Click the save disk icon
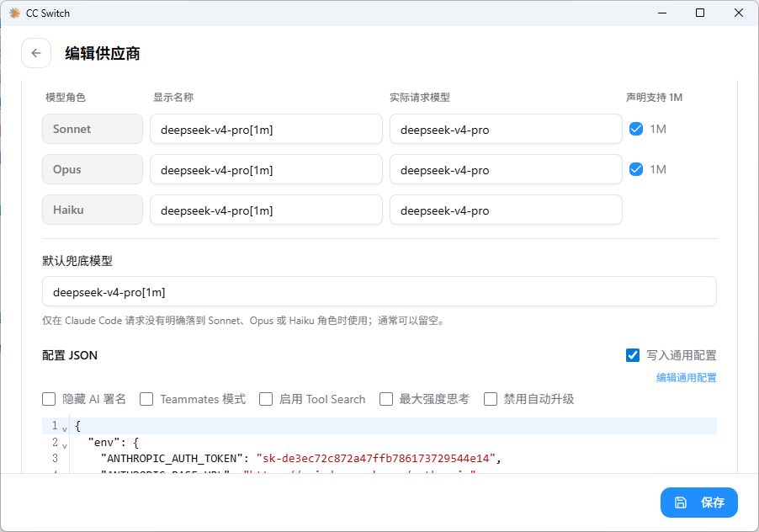This screenshot has height=532, width=759. 681,503
